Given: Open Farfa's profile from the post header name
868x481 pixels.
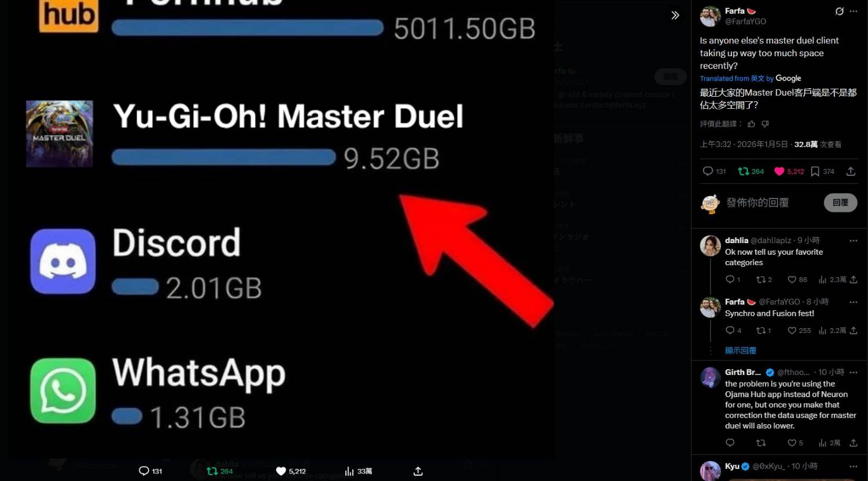Looking at the screenshot, I should [x=734, y=11].
